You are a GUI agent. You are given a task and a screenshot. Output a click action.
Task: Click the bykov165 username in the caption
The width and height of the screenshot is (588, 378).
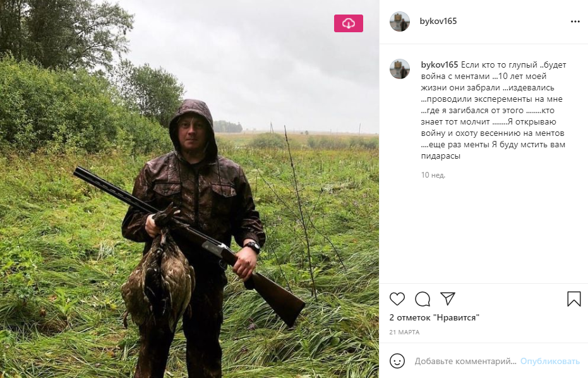(x=439, y=64)
